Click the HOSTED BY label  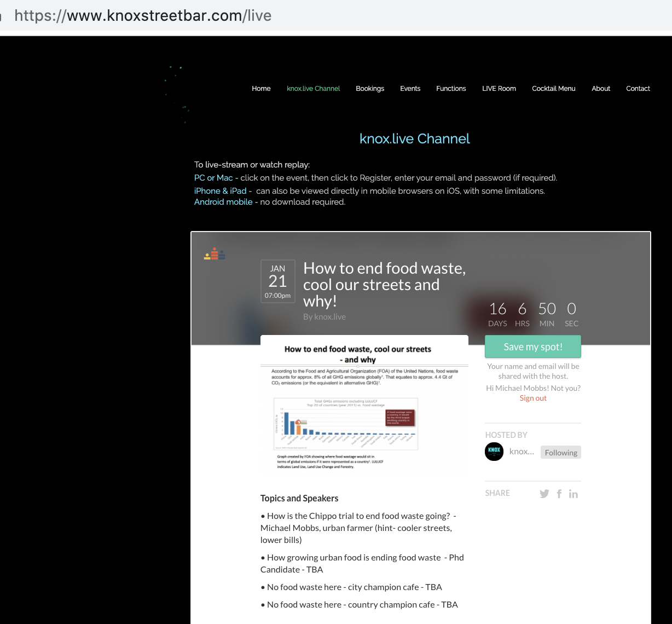[506, 435]
